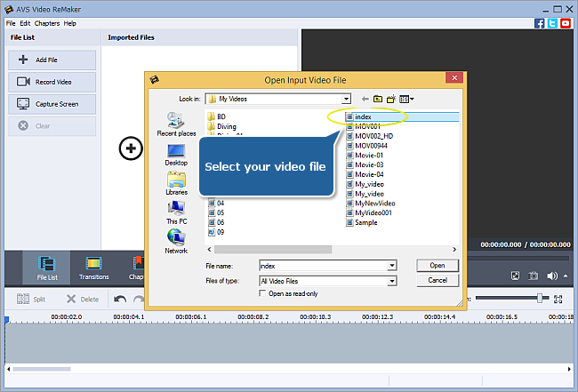Switch to the File List tab

click(47, 268)
